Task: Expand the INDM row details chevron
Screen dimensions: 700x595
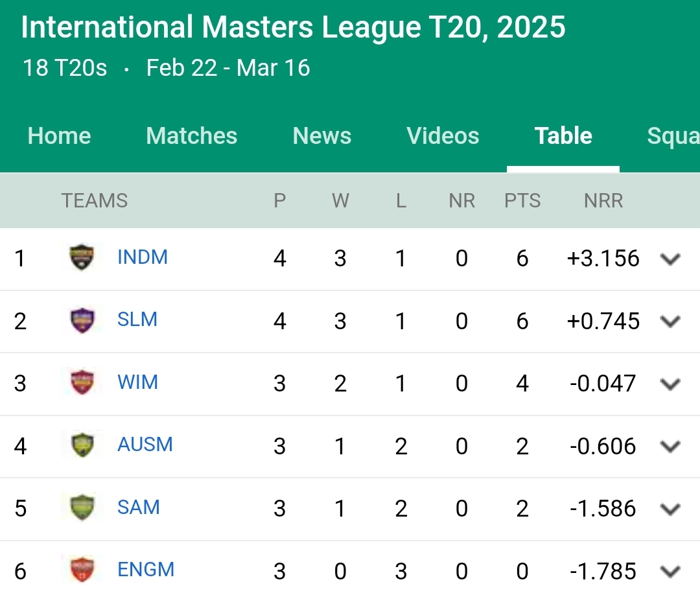Action: point(670,259)
